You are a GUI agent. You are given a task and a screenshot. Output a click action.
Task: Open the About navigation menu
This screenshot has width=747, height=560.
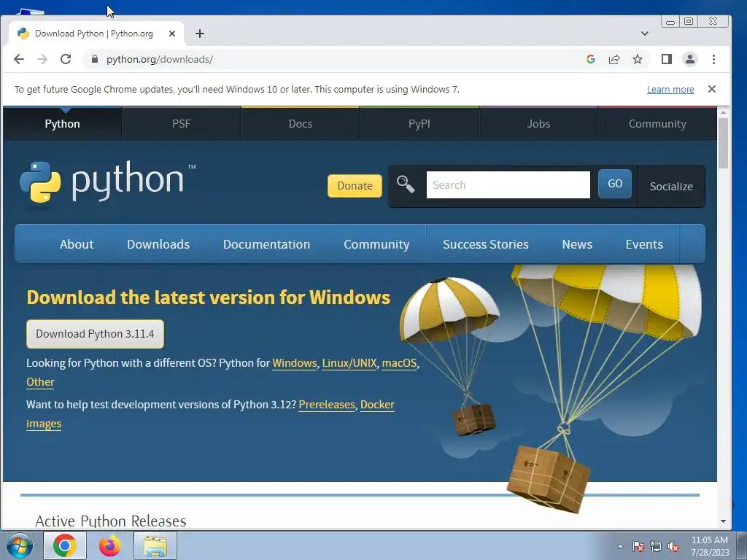[x=77, y=244]
